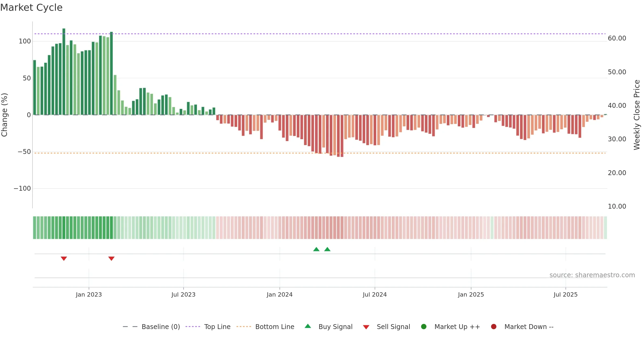
Task: Click the 30.00 price axis tick
Action: coord(617,139)
